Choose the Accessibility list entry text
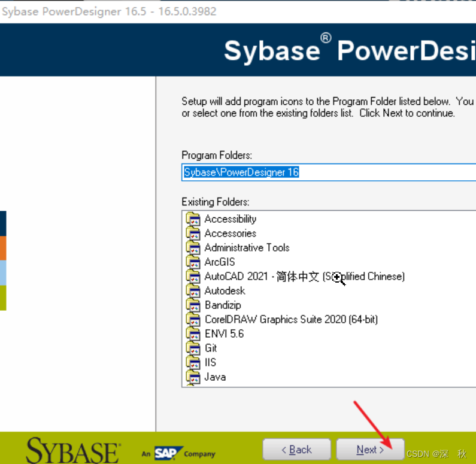The width and height of the screenshot is (476, 464). [231, 219]
